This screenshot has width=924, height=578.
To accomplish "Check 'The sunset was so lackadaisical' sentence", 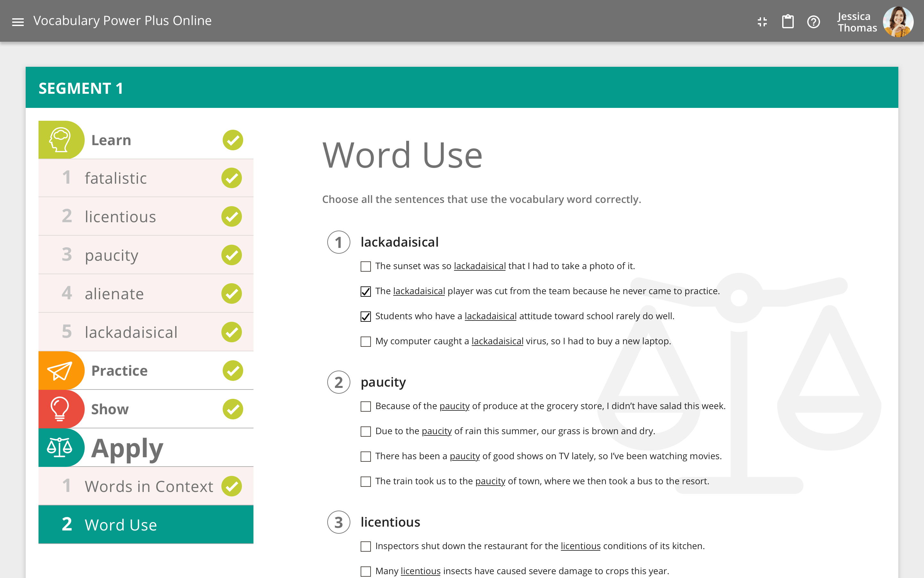I will point(366,267).
